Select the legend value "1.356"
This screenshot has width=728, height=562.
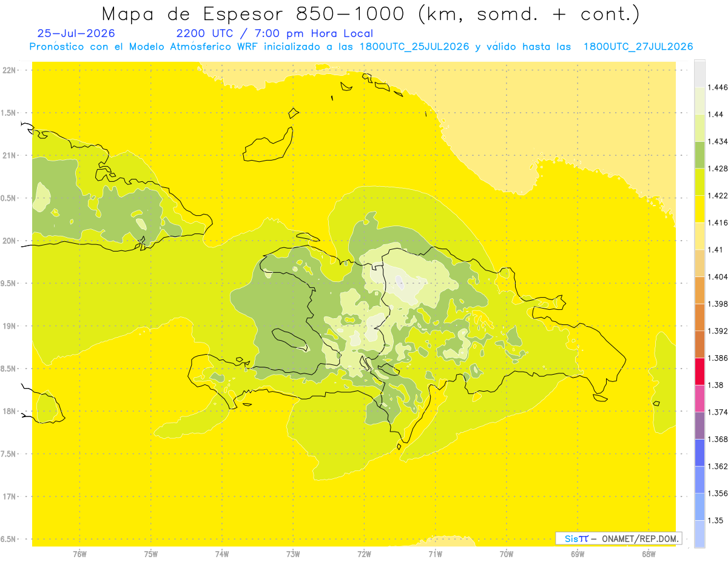718,493
